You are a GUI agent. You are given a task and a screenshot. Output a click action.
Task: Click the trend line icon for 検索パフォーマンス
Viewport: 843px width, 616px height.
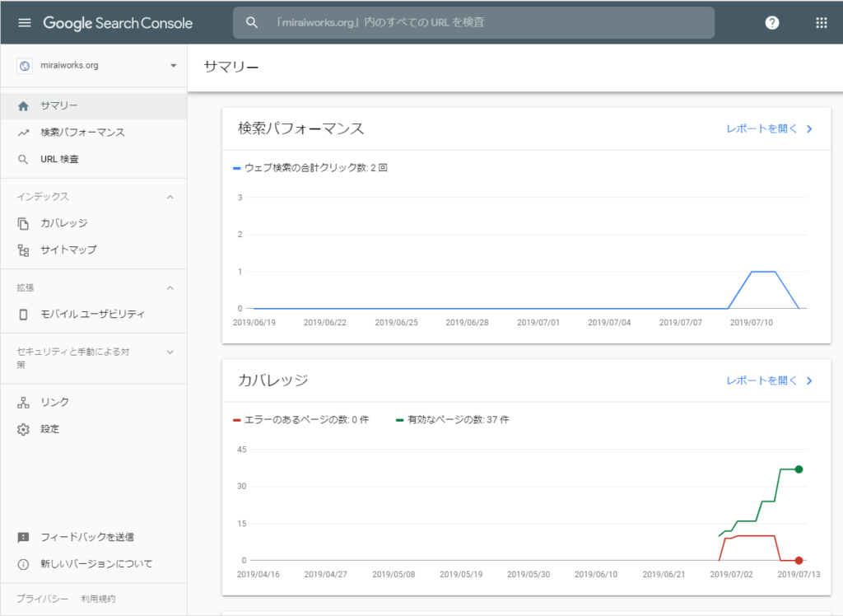(x=23, y=133)
